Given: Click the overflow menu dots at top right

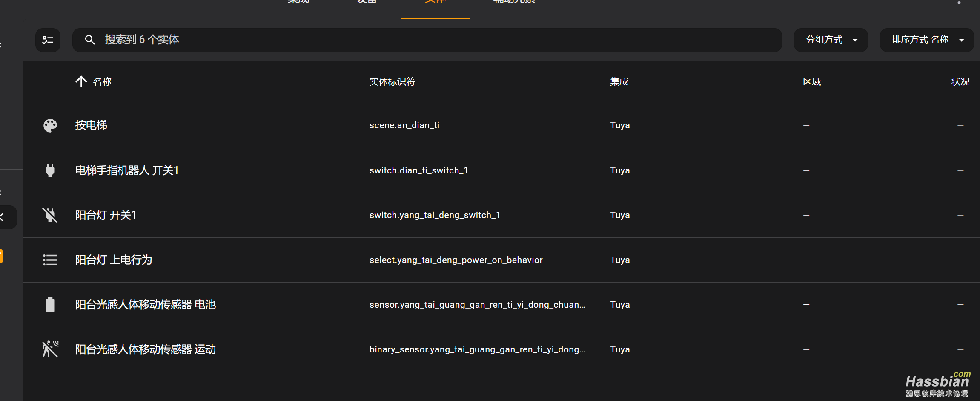Looking at the screenshot, I should click(959, 3).
